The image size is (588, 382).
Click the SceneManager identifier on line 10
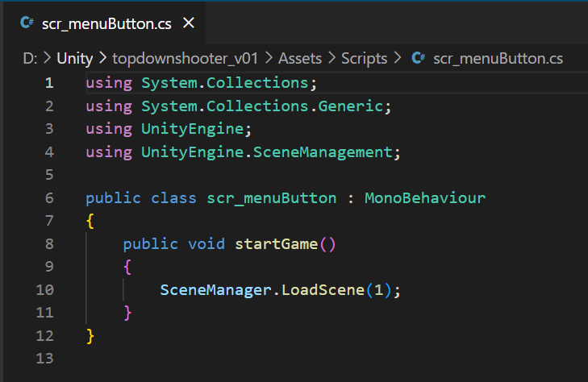pyautogui.click(x=215, y=290)
